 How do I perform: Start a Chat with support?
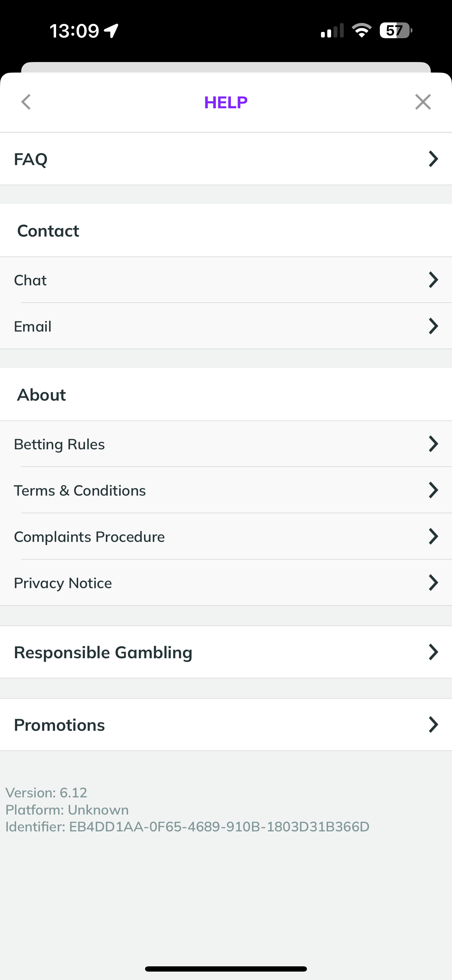point(30,280)
